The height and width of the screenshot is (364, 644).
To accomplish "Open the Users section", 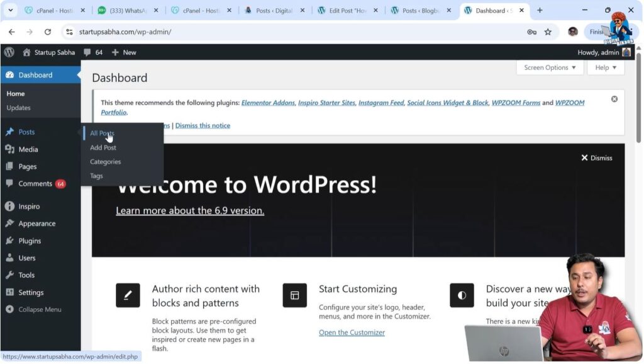I will tap(26, 258).
